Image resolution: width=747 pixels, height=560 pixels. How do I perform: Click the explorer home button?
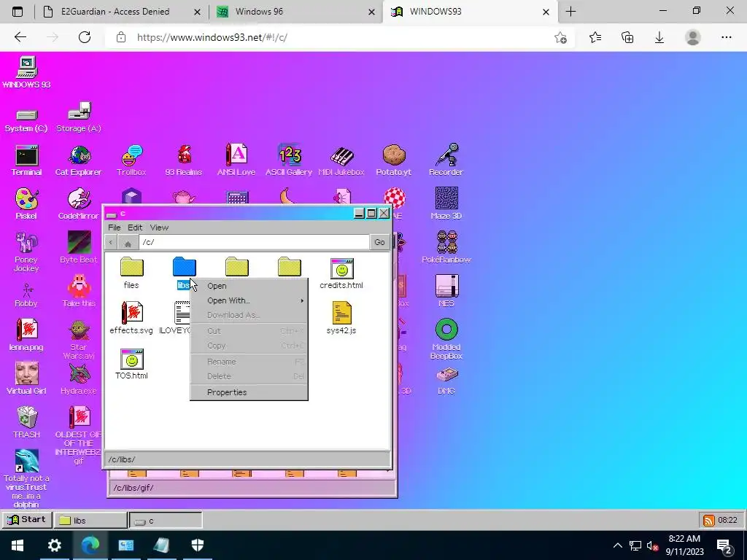click(x=128, y=243)
